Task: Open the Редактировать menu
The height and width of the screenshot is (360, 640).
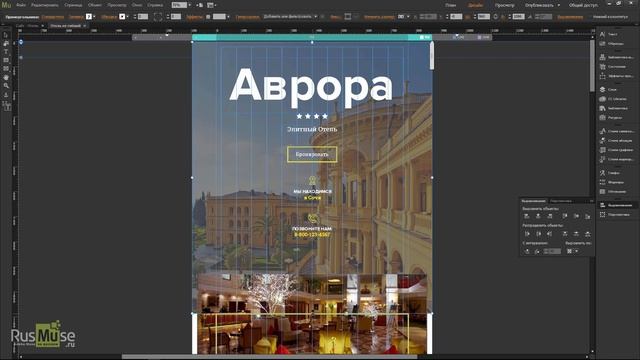Action: coord(44,5)
